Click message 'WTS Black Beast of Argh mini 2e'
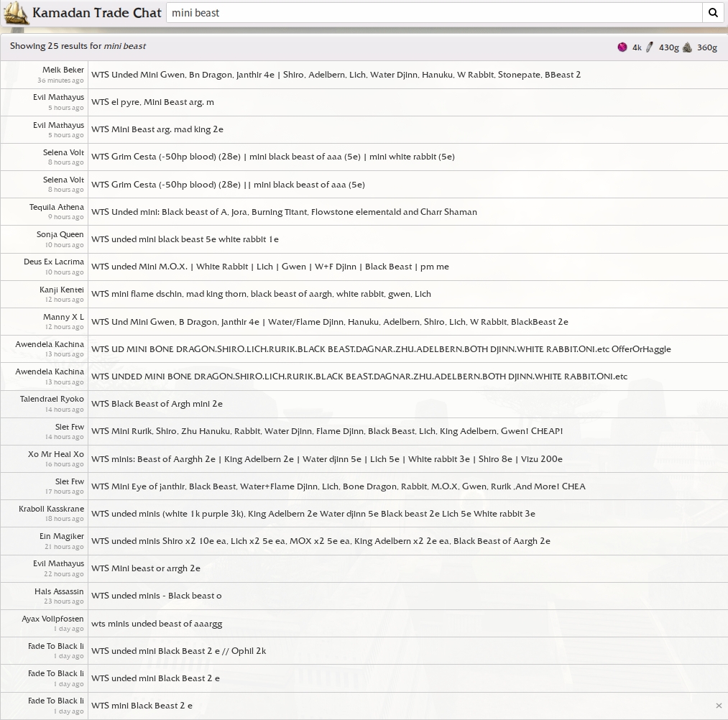The height and width of the screenshot is (720, 728). click(x=157, y=404)
